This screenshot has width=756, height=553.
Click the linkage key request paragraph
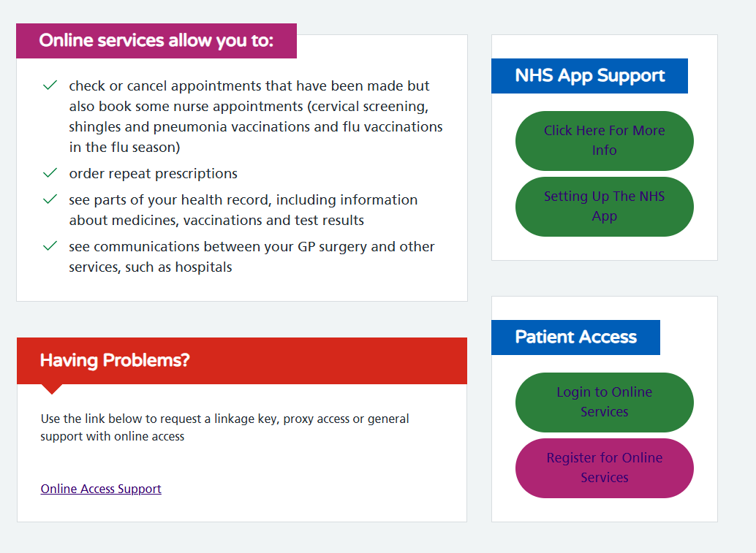point(224,427)
